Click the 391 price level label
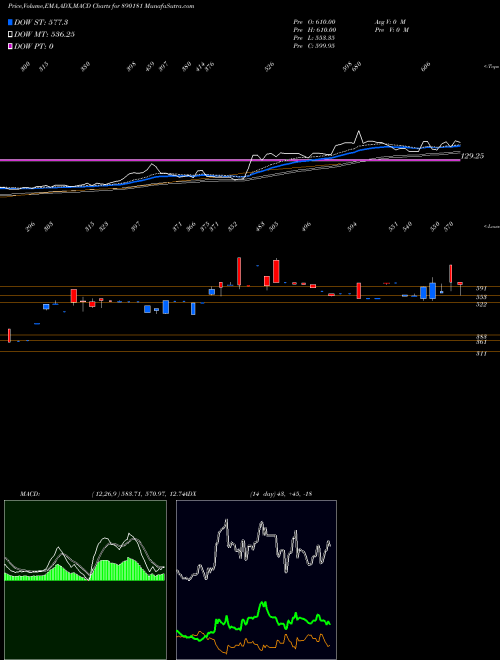This screenshot has height=660, width=500. pyautogui.click(x=481, y=289)
